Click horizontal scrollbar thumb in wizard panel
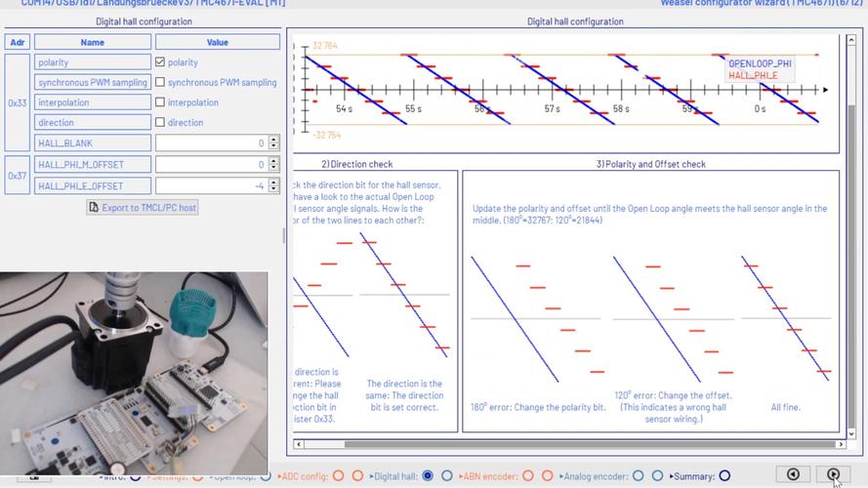The width and height of the screenshot is (868, 488). click(x=590, y=444)
